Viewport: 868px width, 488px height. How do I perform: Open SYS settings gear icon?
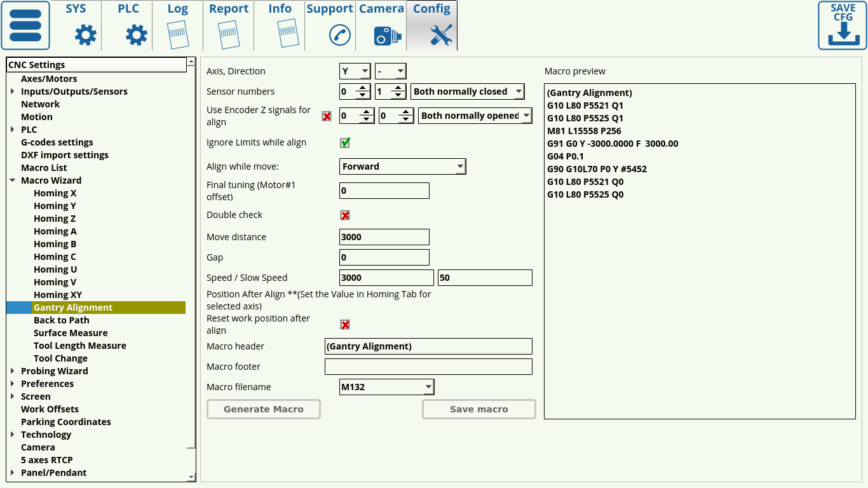click(86, 35)
